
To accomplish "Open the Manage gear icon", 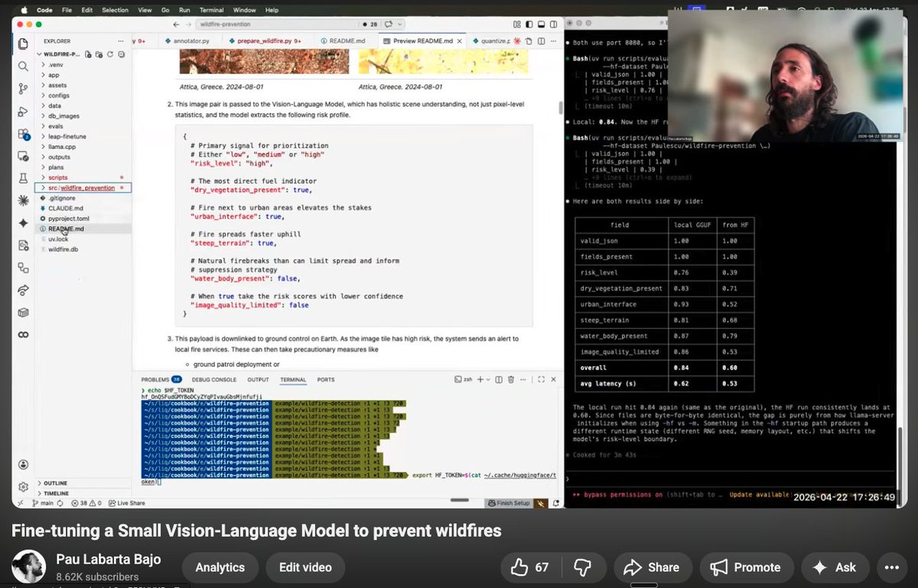I will (23, 486).
